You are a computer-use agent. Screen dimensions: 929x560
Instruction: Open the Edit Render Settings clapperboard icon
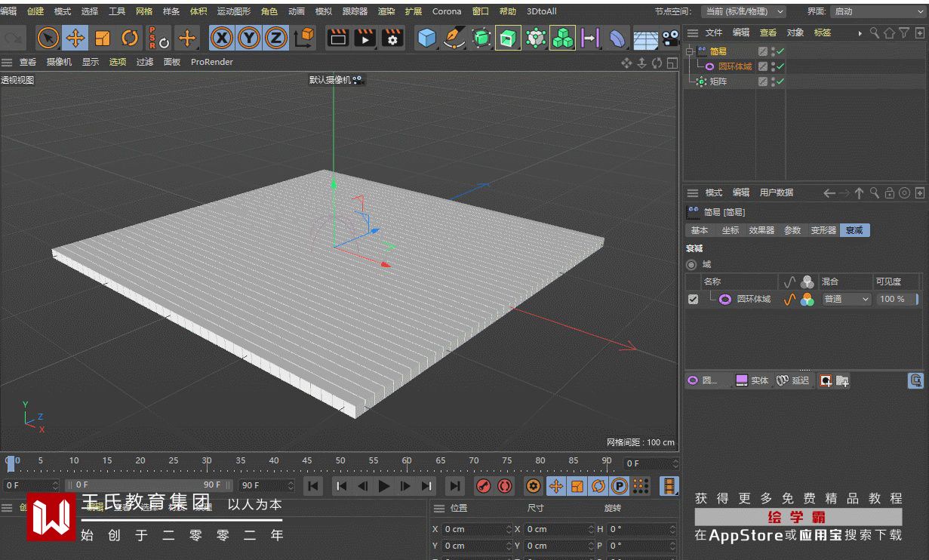[x=392, y=38]
